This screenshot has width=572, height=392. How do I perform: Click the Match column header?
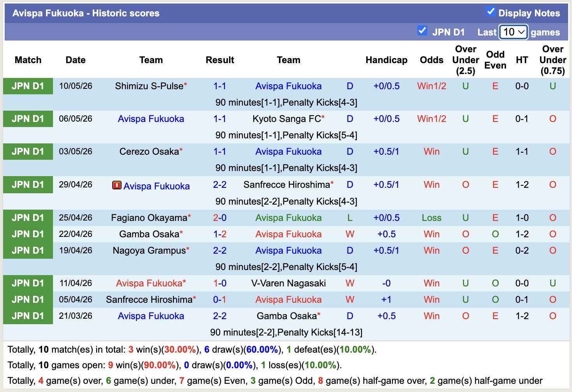[x=28, y=60]
